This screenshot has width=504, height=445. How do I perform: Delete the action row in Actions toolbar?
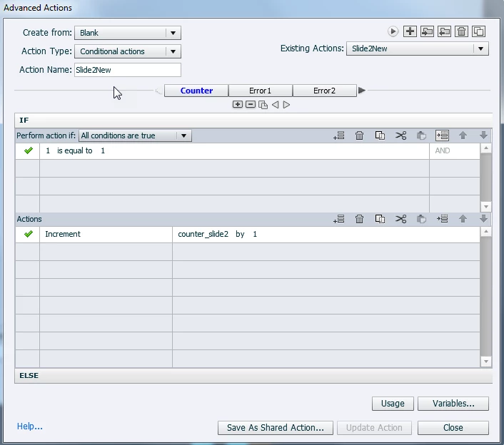pos(359,219)
